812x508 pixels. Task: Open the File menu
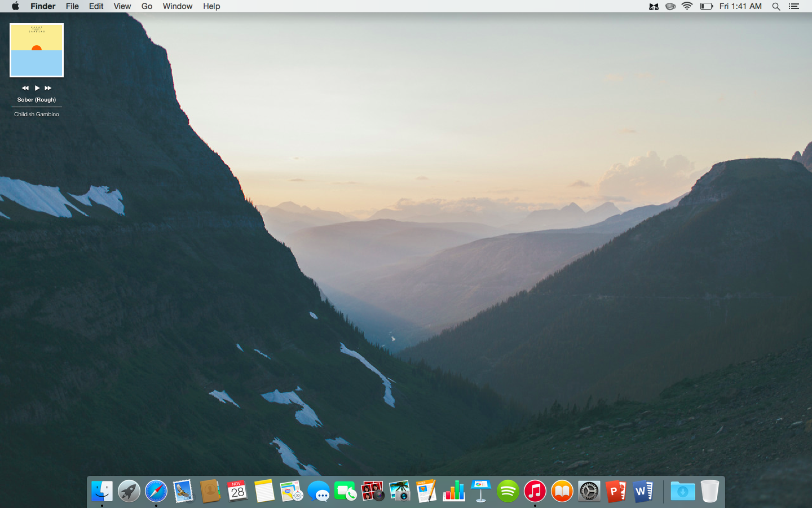(x=72, y=6)
